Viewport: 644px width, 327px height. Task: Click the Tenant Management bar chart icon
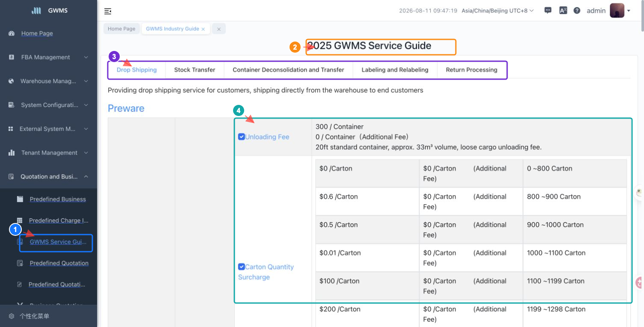tap(12, 153)
